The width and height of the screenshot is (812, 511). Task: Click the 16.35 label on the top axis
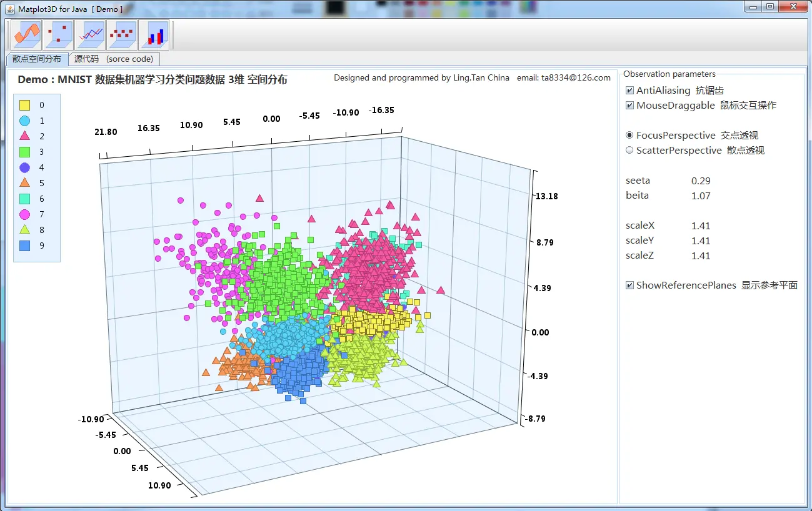[x=149, y=129]
